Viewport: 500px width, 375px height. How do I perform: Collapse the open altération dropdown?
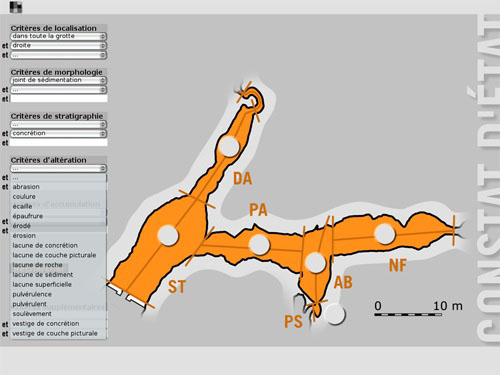tap(58, 168)
